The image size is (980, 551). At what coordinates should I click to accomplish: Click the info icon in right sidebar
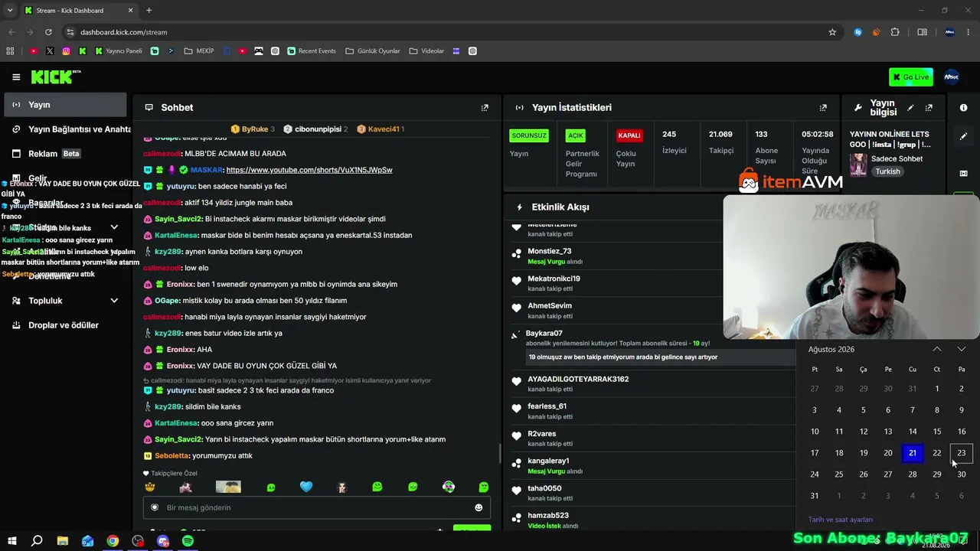[x=964, y=108]
